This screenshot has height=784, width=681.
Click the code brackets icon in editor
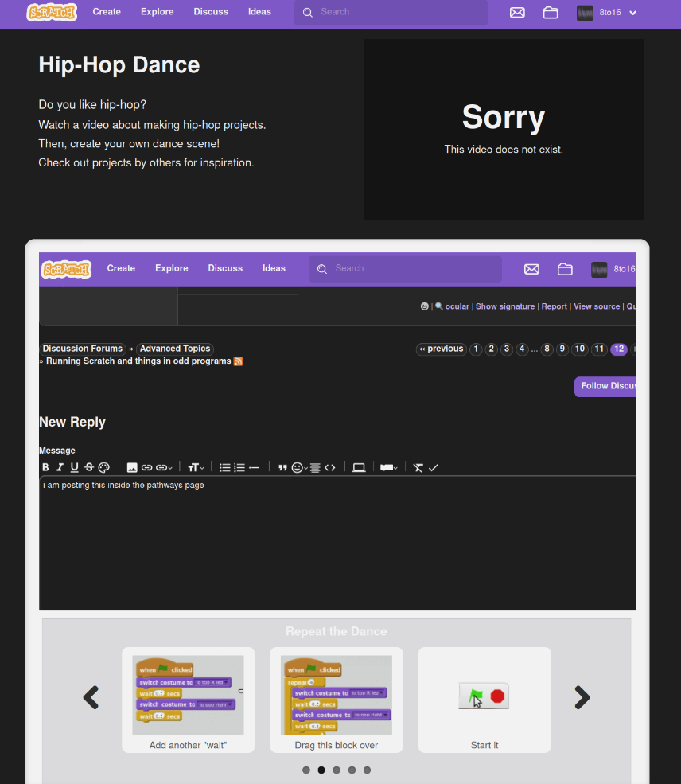(329, 467)
